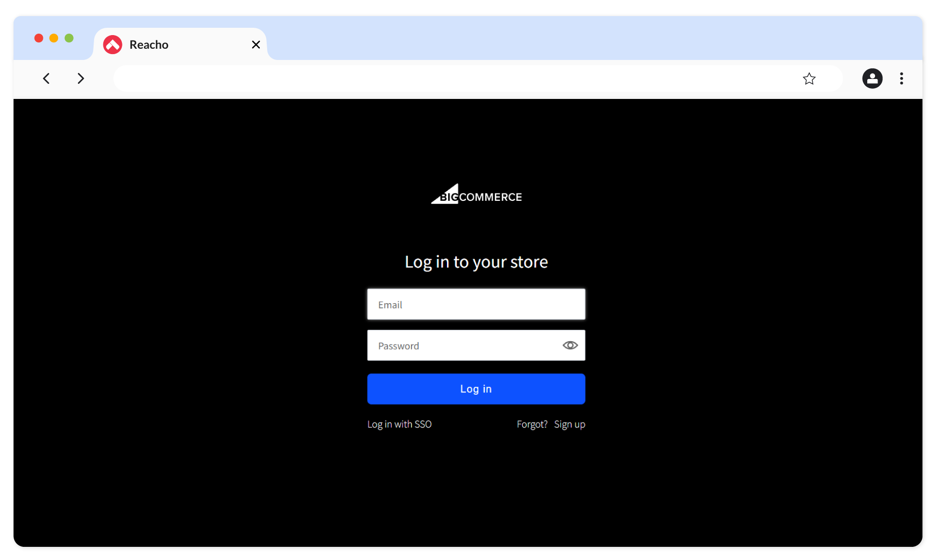
Task: Click the green maximize window dot
Action: click(x=69, y=38)
